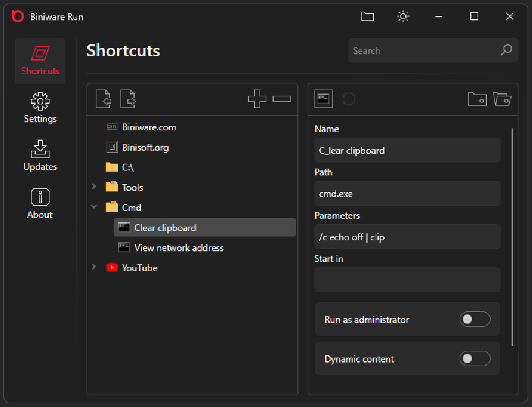
Task: Go to the Updates section
Action: (40, 156)
